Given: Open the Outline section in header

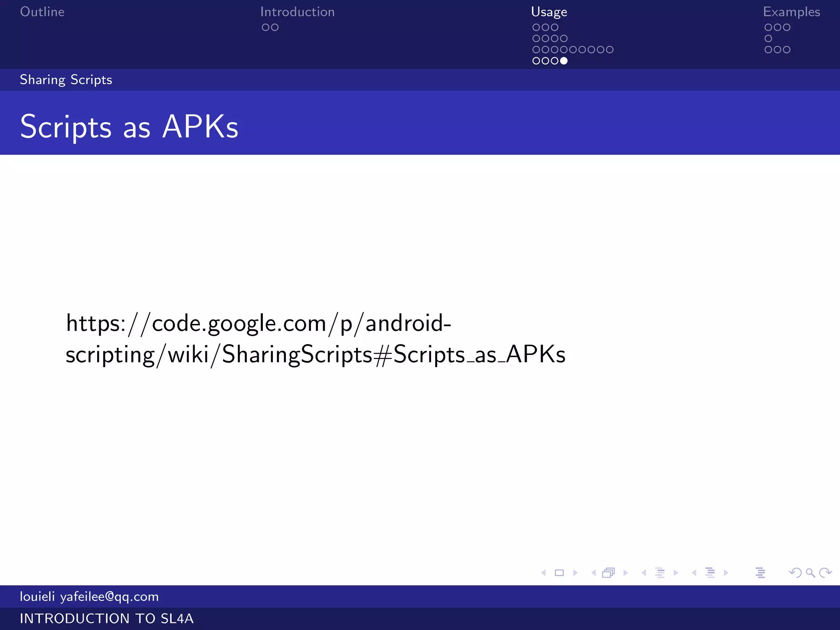Looking at the screenshot, I should [x=42, y=12].
